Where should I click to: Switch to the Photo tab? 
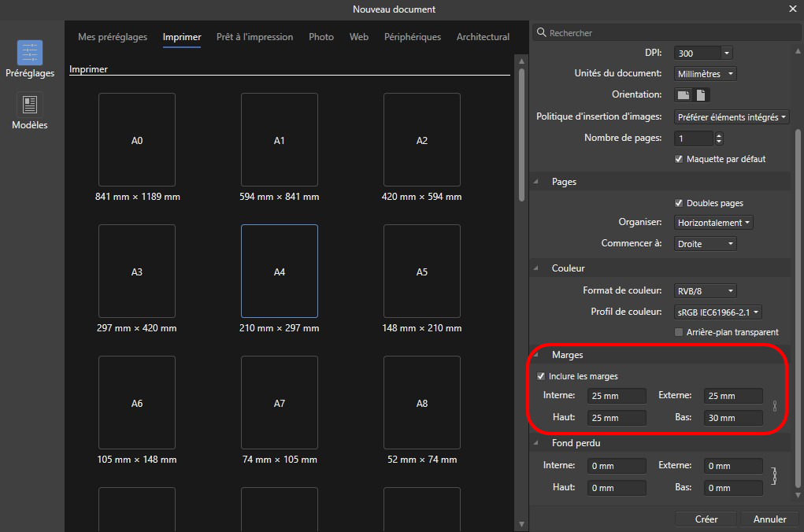click(x=321, y=37)
